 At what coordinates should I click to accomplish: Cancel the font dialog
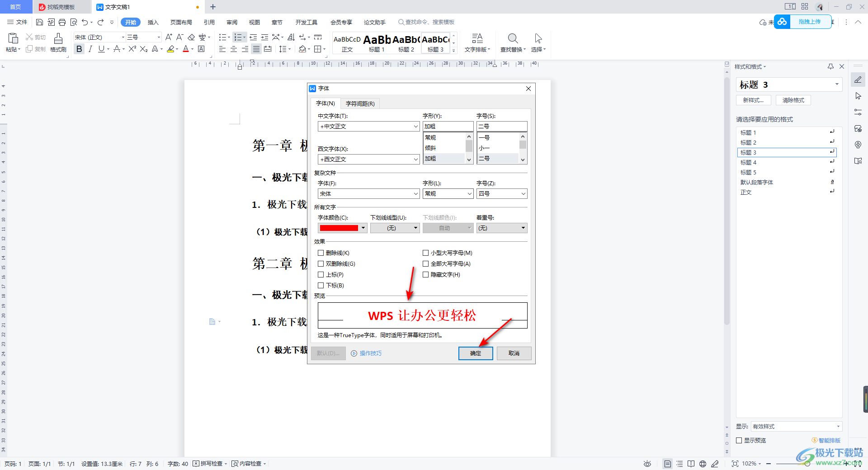point(514,353)
